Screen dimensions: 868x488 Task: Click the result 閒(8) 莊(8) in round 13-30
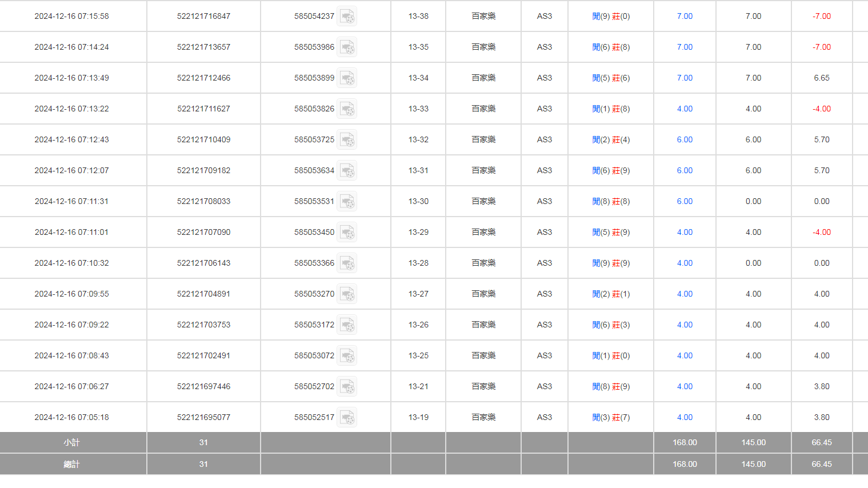tap(611, 202)
